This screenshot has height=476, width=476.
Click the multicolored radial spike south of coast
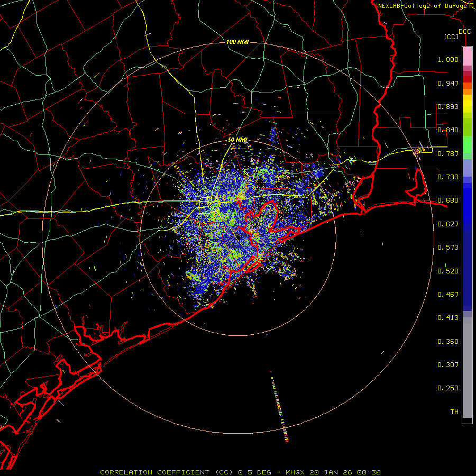tap(280, 407)
